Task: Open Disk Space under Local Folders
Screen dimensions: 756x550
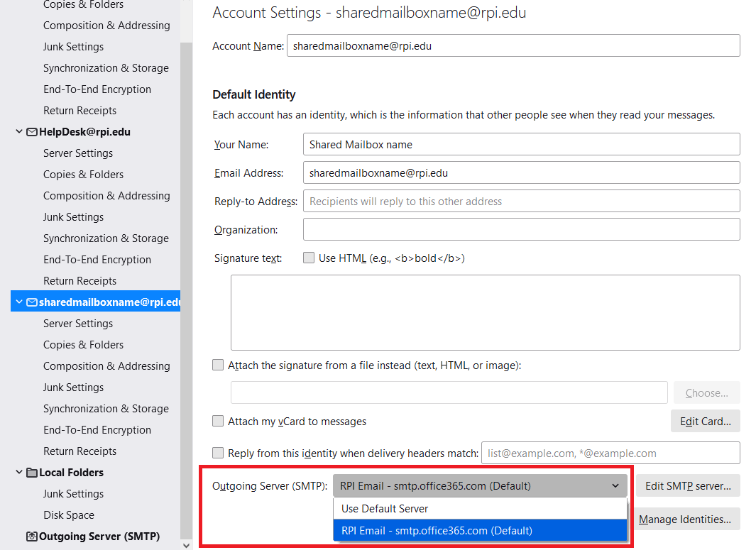Action: coord(69,515)
